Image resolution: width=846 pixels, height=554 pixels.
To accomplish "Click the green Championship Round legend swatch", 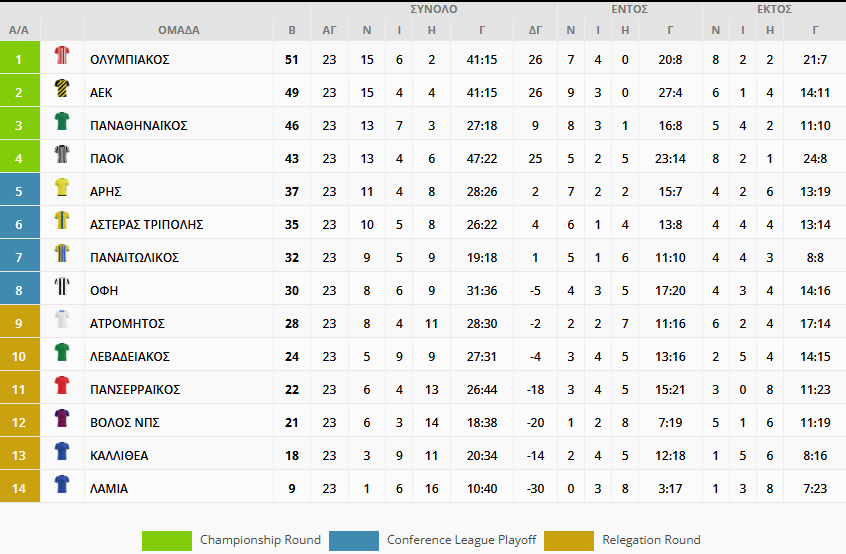I will 167,541.
